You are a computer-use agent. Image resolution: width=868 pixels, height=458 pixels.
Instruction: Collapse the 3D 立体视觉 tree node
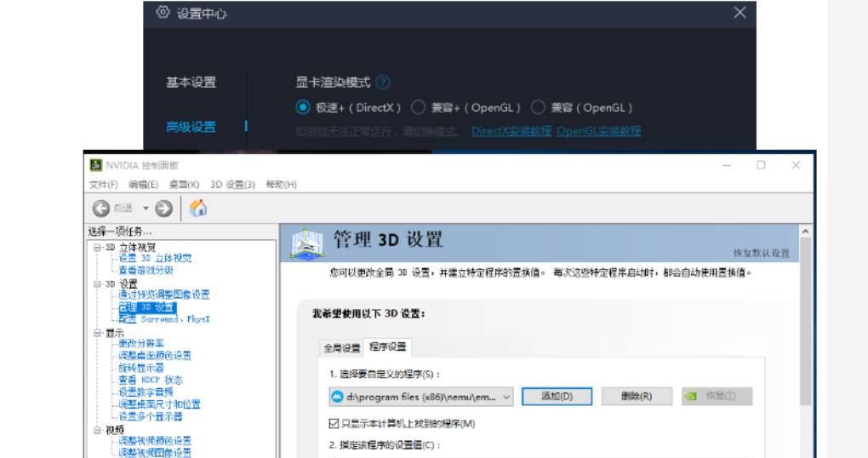(97, 248)
